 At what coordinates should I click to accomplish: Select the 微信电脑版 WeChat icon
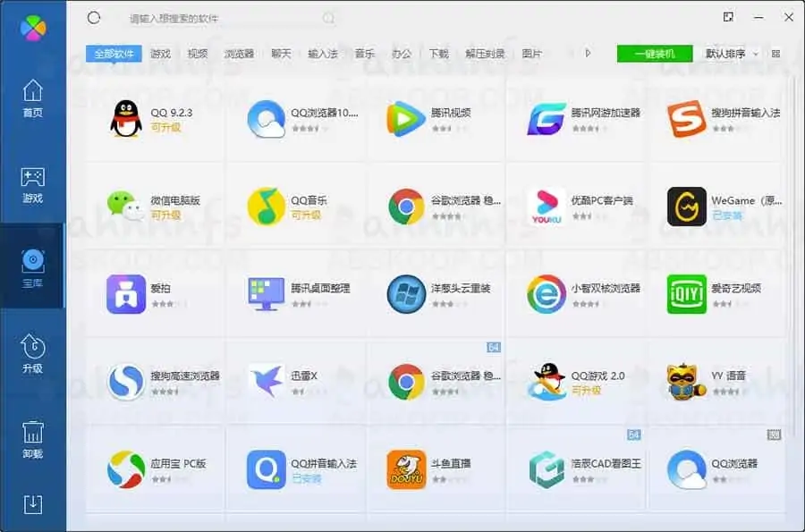tap(127, 207)
